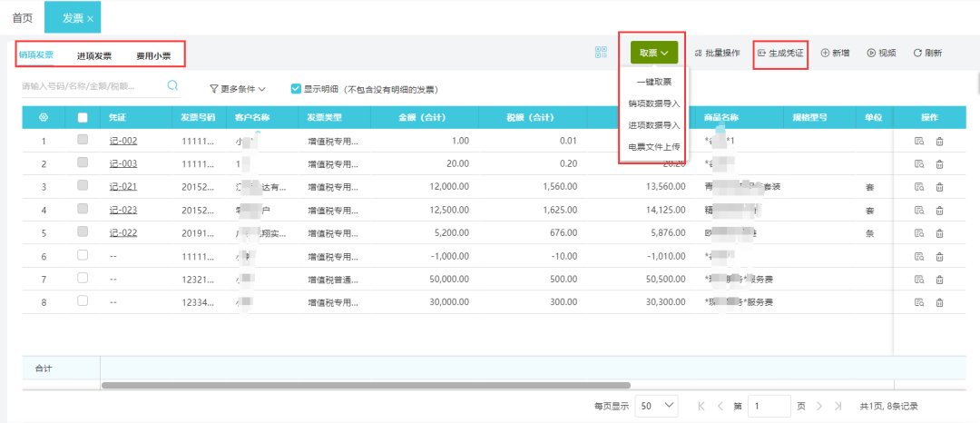View details icon for row 记-023
This screenshot has width=980, height=423.
pos(918,210)
